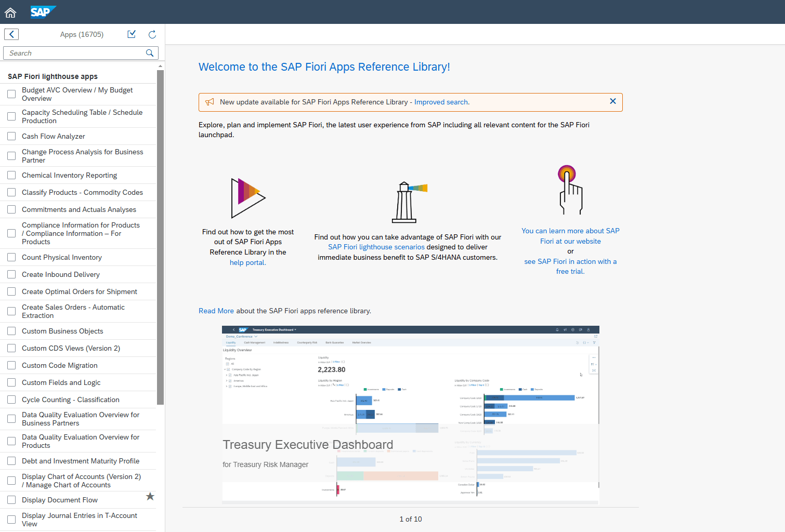Image resolution: width=785 pixels, height=532 pixels.
Task: Click the lighthouse illustration
Action: tap(409, 202)
